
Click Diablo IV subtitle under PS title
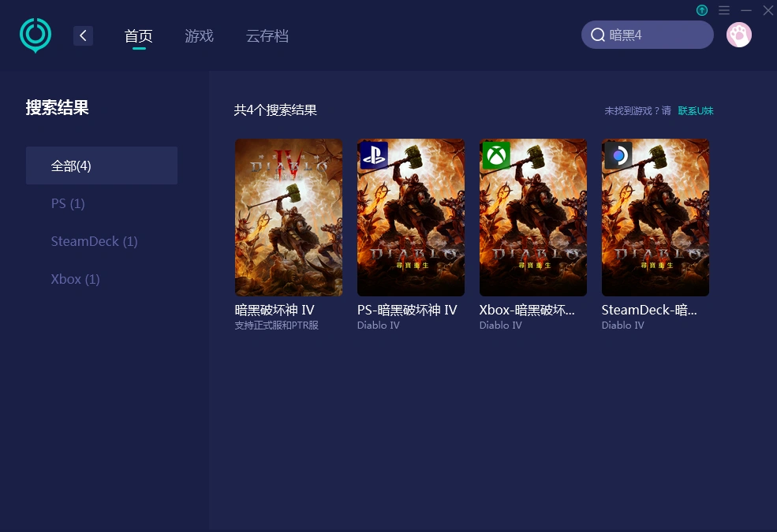click(379, 326)
